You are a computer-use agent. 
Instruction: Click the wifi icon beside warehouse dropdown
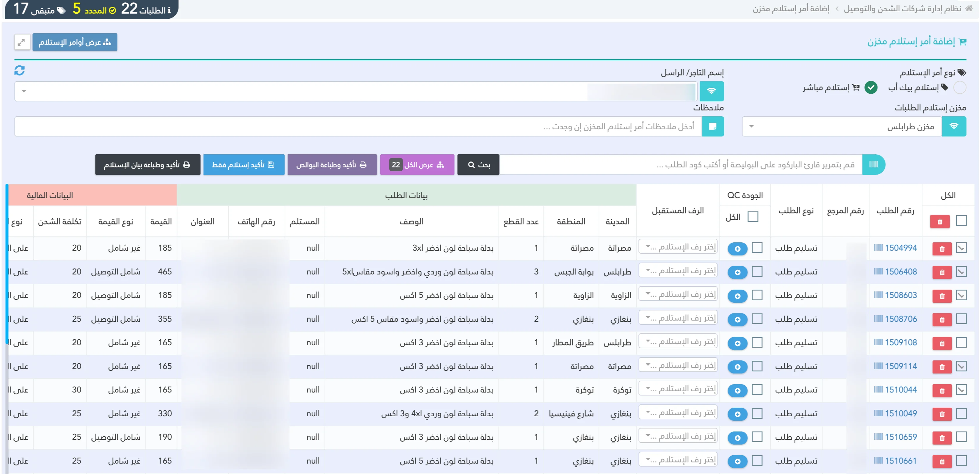point(954,126)
